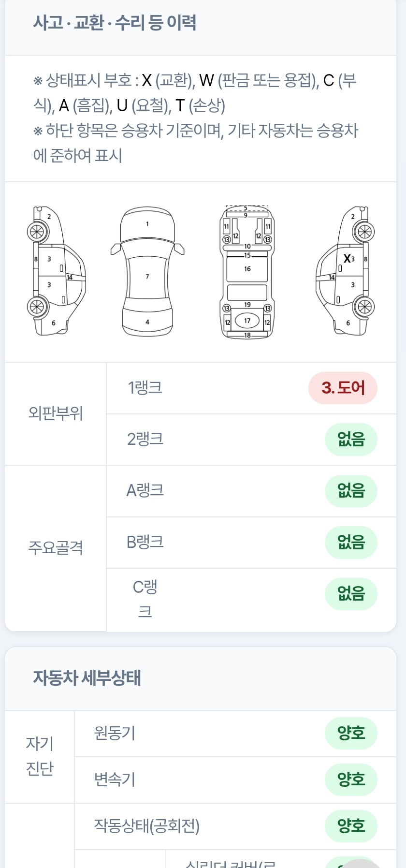This screenshot has width=406, height=868.
Task: Select the '주요골격' row label
Action: click(x=56, y=548)
